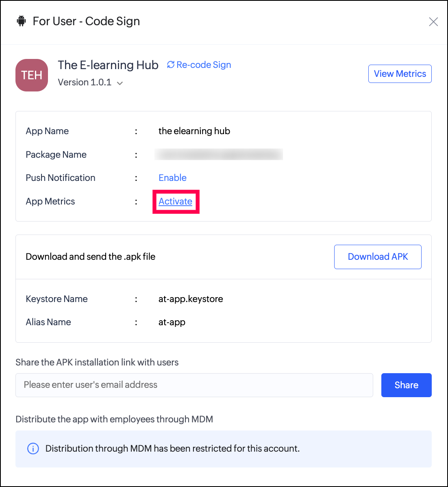Click the Android icon in the dialog header
Viewport: 448px width, 487px height.
[21, 21]
